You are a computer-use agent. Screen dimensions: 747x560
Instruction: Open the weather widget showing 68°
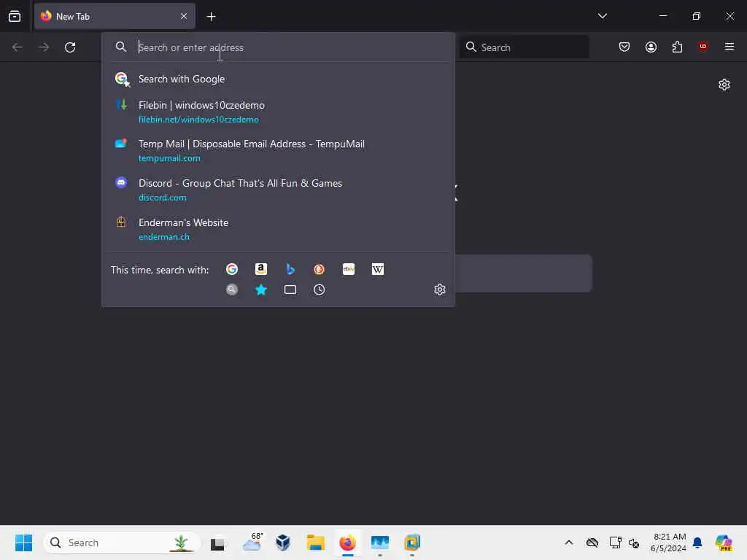(x=252, y=542)
